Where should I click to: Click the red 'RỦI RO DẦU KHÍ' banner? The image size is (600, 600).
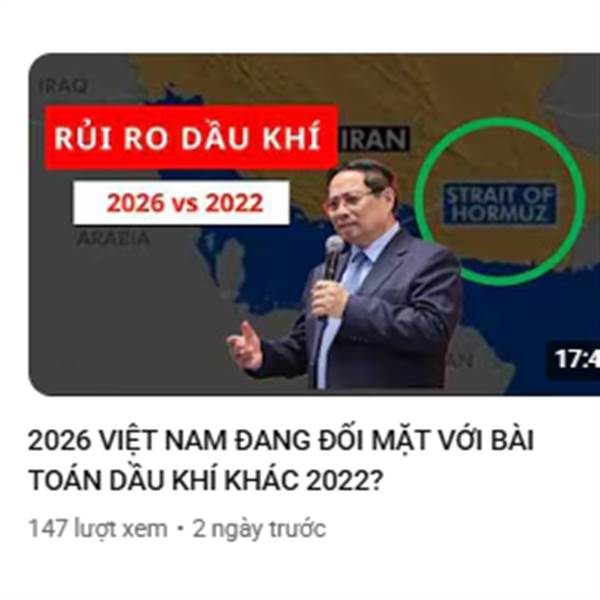[191, 137]
